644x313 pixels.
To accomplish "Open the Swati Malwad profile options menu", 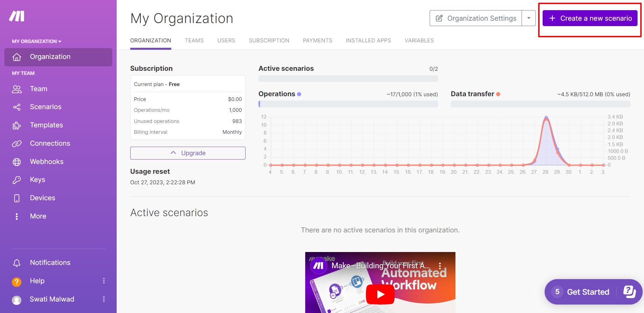I will (104, 299).
